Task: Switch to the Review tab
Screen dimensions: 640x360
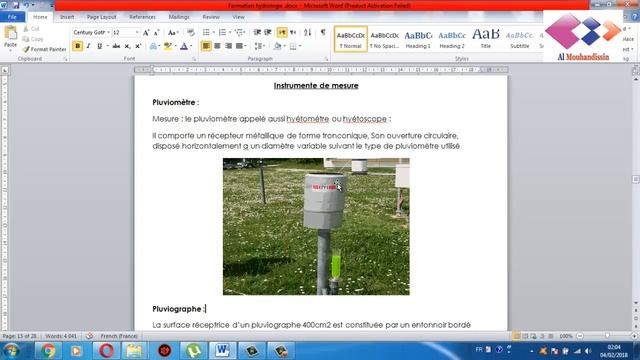Action: pyautogui.click(x=211, y=17)
